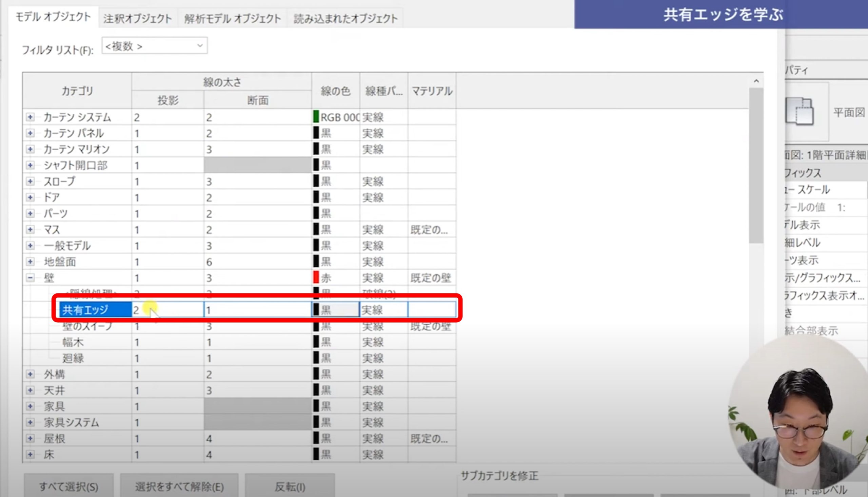Expand the ドア category row
The width and height of the screenshot is (868, 497).
(x=30, y=197)
